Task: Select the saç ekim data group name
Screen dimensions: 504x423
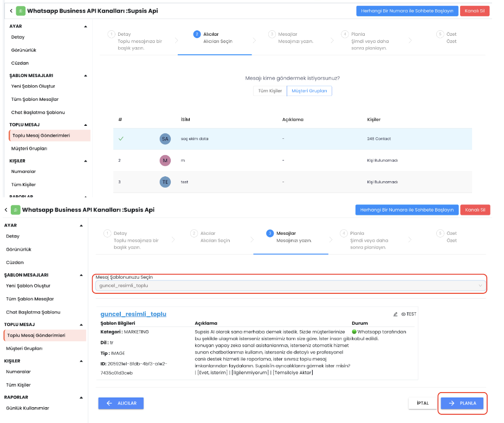Action: [x=195, y=139]
